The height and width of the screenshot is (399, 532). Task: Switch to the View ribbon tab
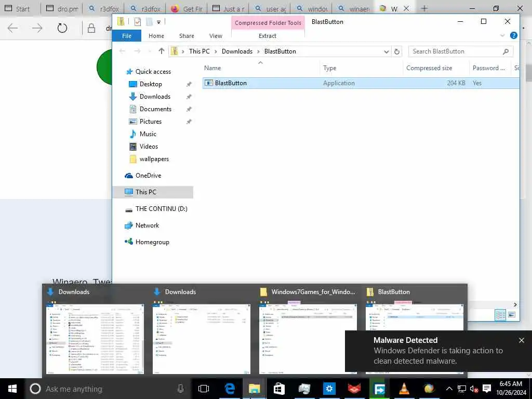point(216,36)
